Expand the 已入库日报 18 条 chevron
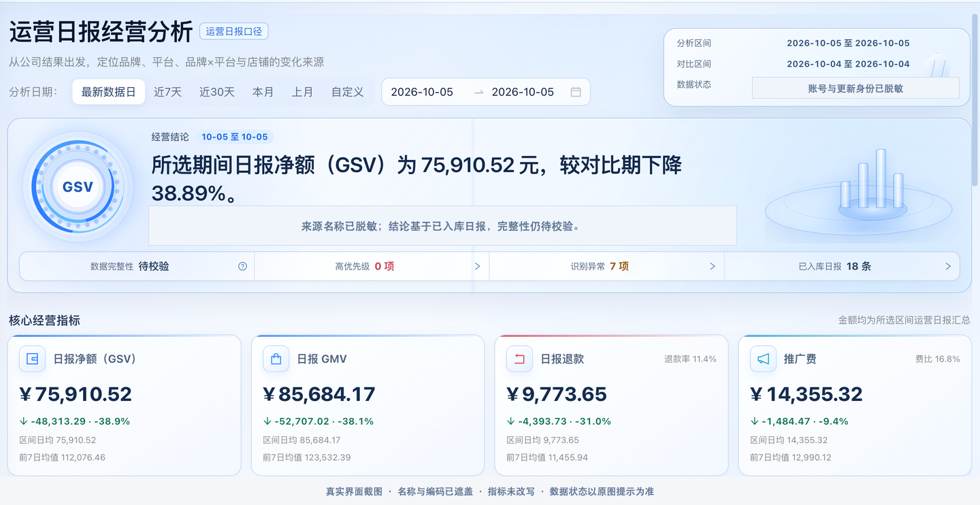 point(948,266)
